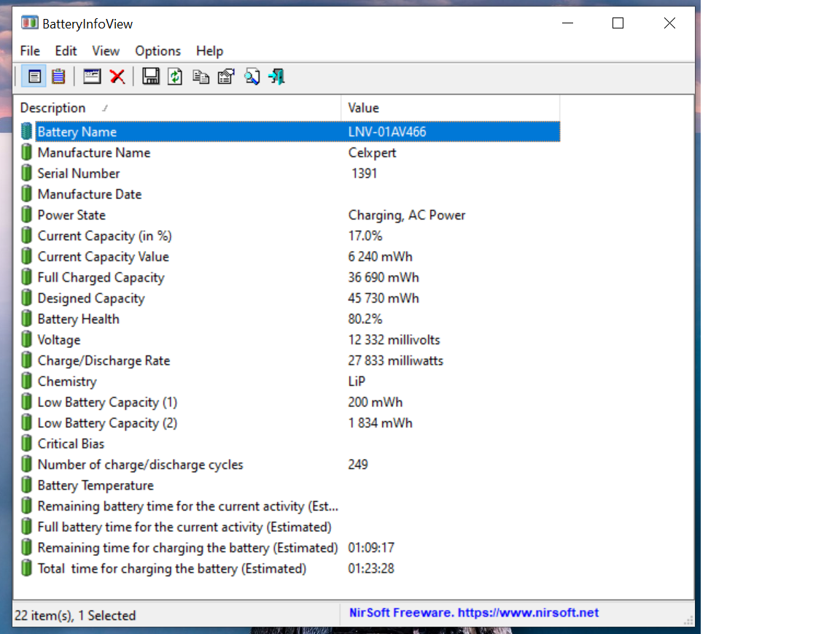Open the Options menu
The width and height of the screenshot is (840, 634).
[157, 51]
